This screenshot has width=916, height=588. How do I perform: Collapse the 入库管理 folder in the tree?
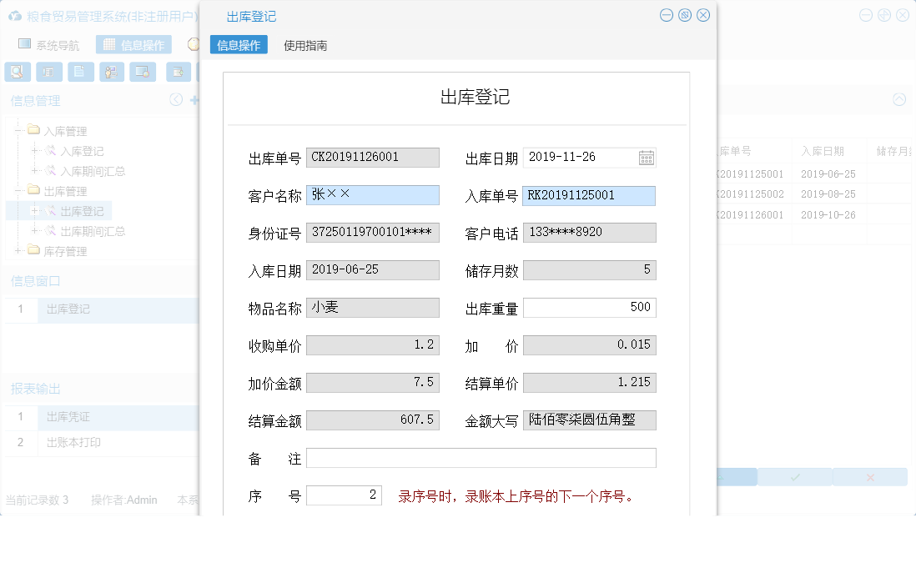coord(18,131)
